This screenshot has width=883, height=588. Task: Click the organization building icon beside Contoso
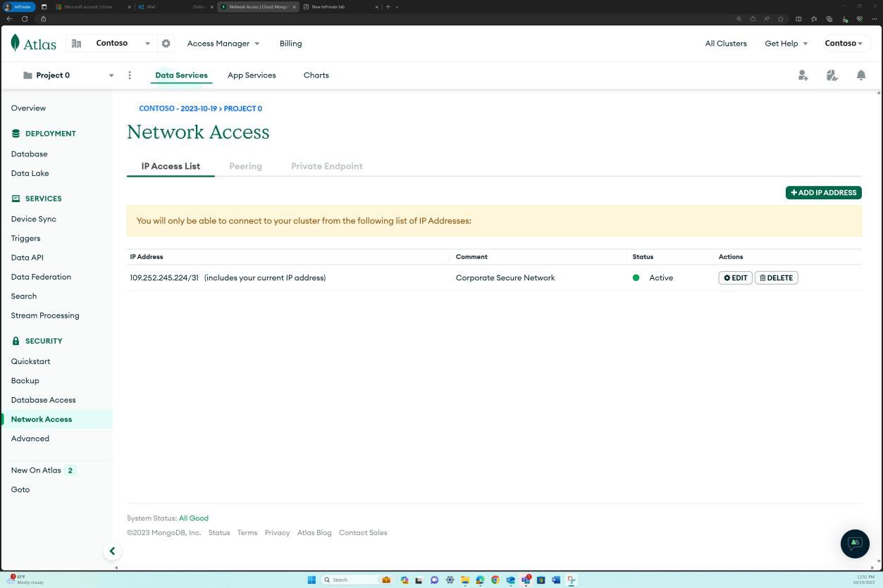pos(76,43)
